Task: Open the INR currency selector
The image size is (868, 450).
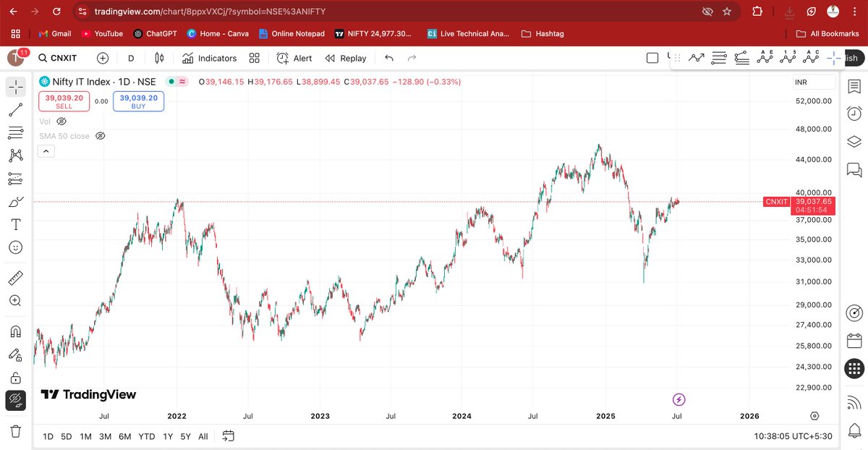Action: tap(814, 82)
